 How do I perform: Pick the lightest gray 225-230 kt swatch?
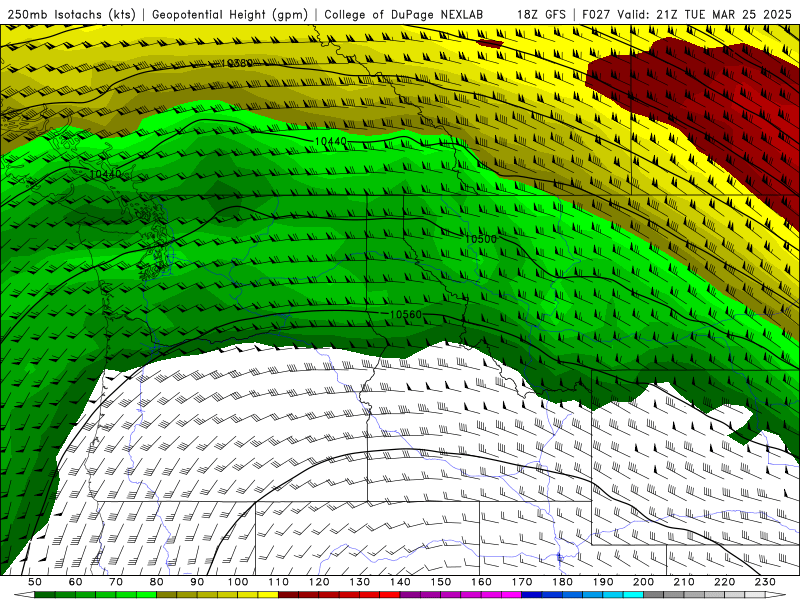(755, 594)
